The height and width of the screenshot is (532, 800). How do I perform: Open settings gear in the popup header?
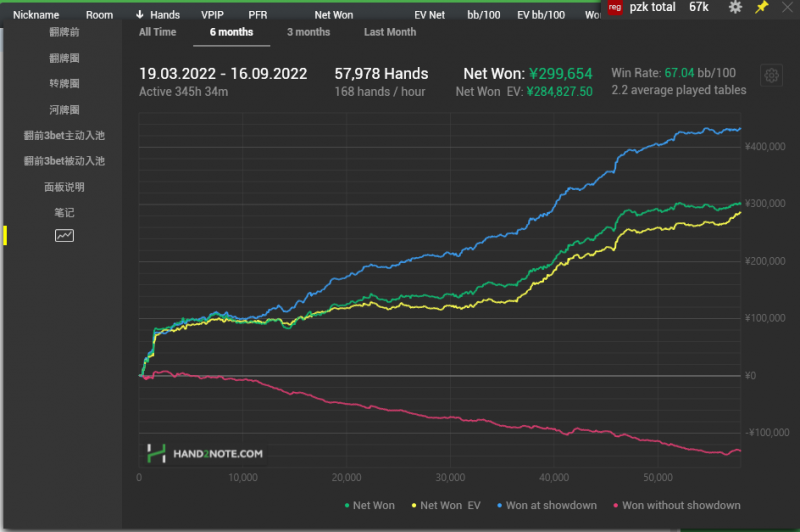(735, 7)
